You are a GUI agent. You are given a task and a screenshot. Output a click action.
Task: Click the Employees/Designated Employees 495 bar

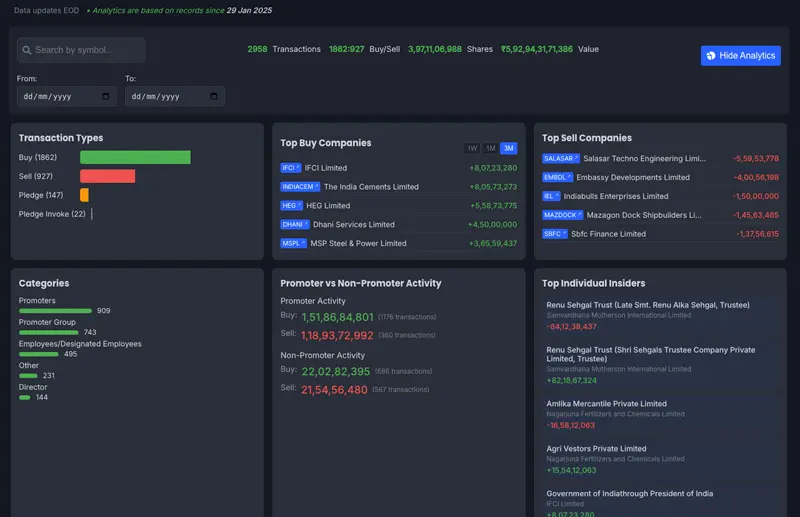pos(39,354)
